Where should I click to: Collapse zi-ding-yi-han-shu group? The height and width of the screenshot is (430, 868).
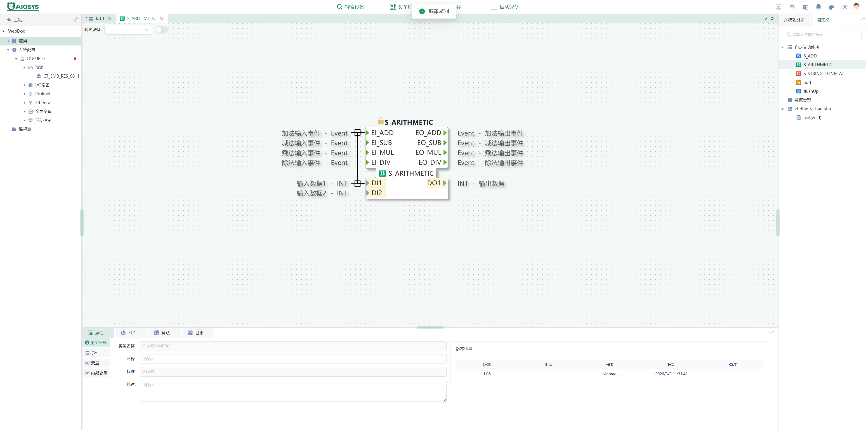(x=783, y=109)
